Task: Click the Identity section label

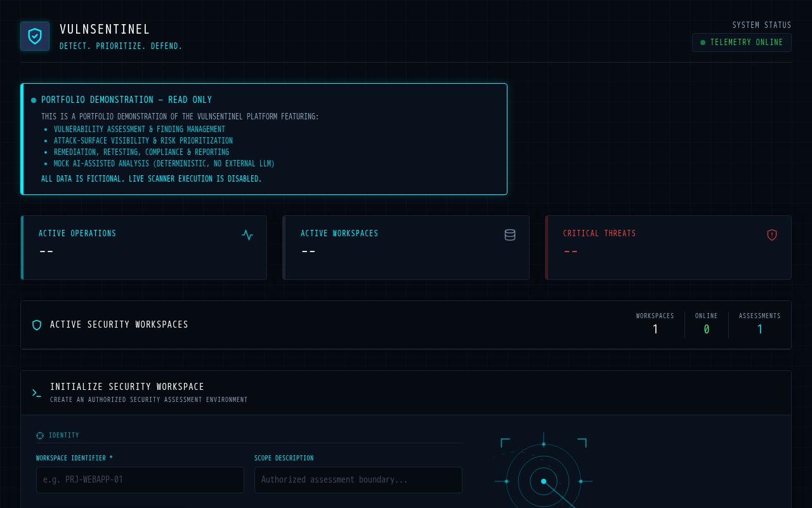Action: pyautogui.click(x=64, y=436)
